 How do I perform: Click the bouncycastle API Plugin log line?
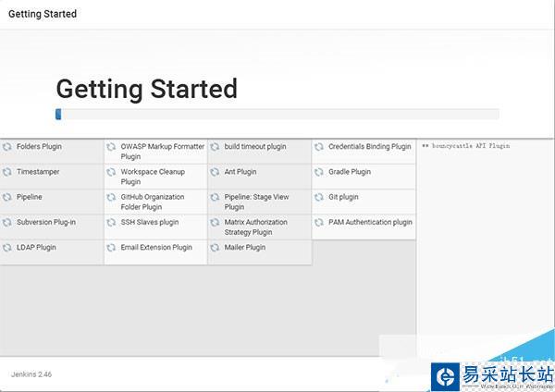coord(466,146)
